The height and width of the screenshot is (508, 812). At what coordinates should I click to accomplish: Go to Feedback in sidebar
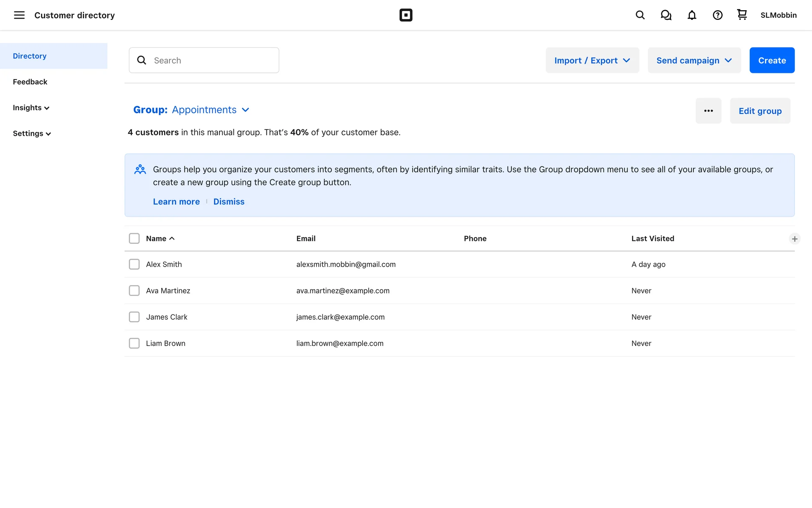pyautogui.click(x=30, y=82)
